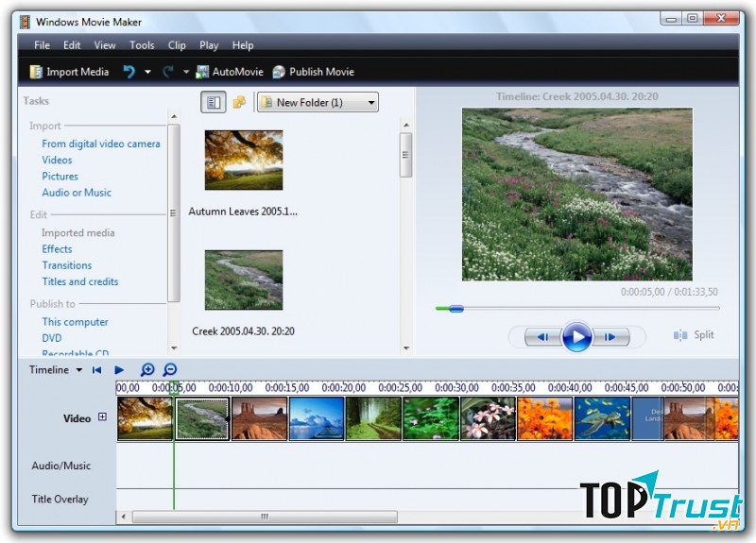Open the Effects task link
The width and height of the screenshot is (756, 543).
coord(57,249)
